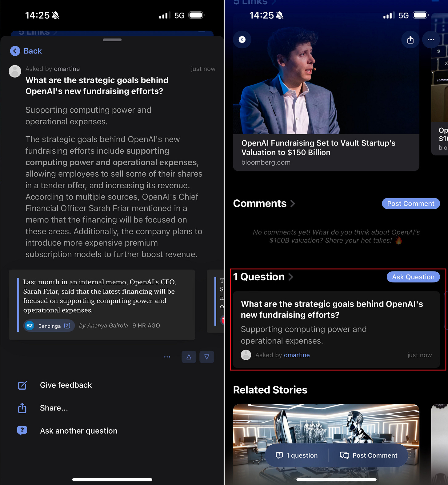Upvote the answer with the up triangle
The image size is (448, 485).
pos(189,357)
